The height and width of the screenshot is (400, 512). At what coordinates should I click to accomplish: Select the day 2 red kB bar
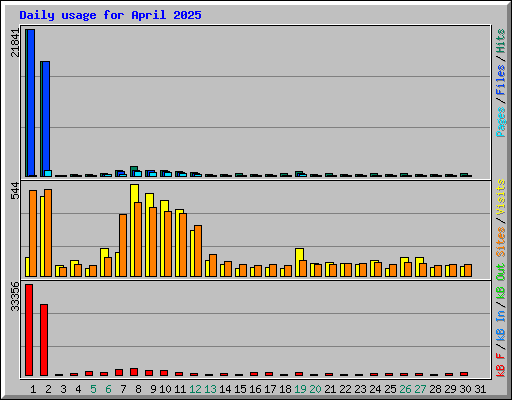(44, 340)
